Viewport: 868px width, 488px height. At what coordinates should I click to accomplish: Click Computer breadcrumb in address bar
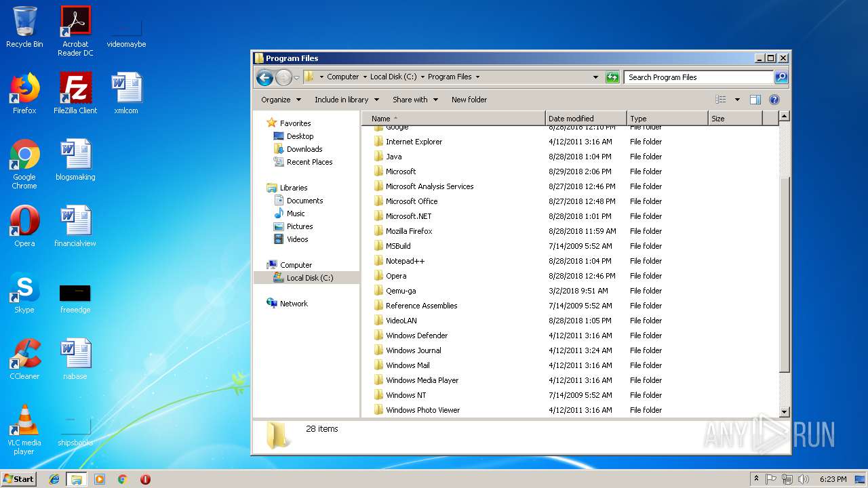(x=343, y=77)
